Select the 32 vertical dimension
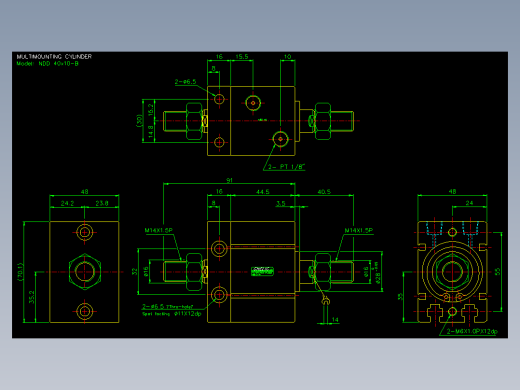 pyautogui.click(x=134, y=272)
